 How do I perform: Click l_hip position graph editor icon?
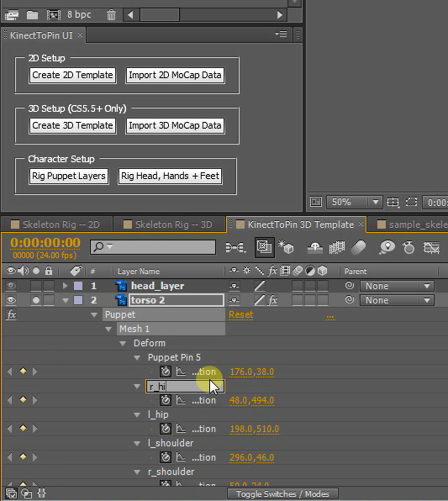pos(181,429)
